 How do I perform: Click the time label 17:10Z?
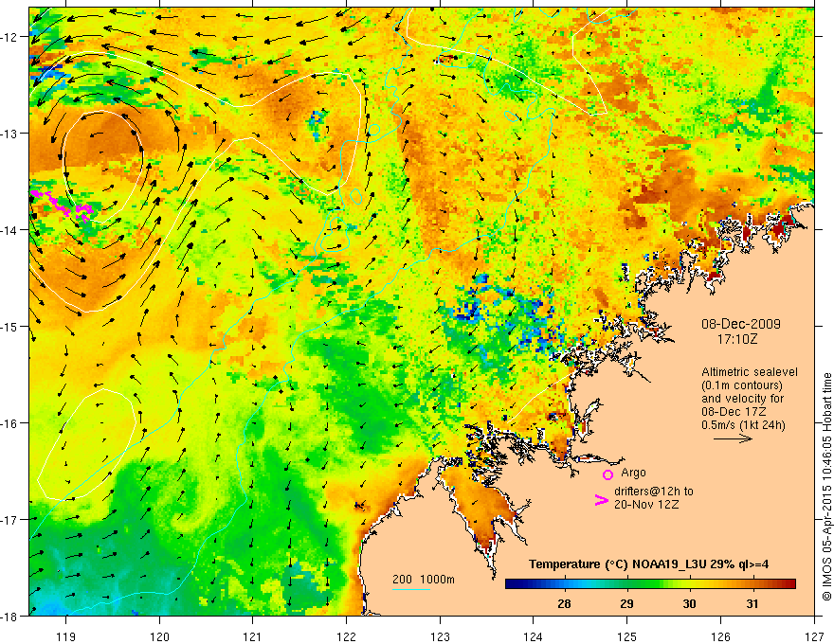click(x=736, y=339)
